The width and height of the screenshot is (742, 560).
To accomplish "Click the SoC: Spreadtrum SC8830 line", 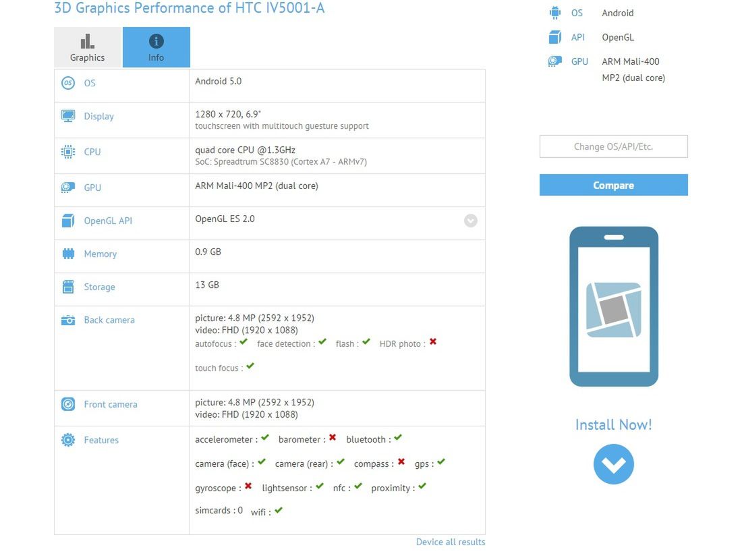I will coord(281,162).
